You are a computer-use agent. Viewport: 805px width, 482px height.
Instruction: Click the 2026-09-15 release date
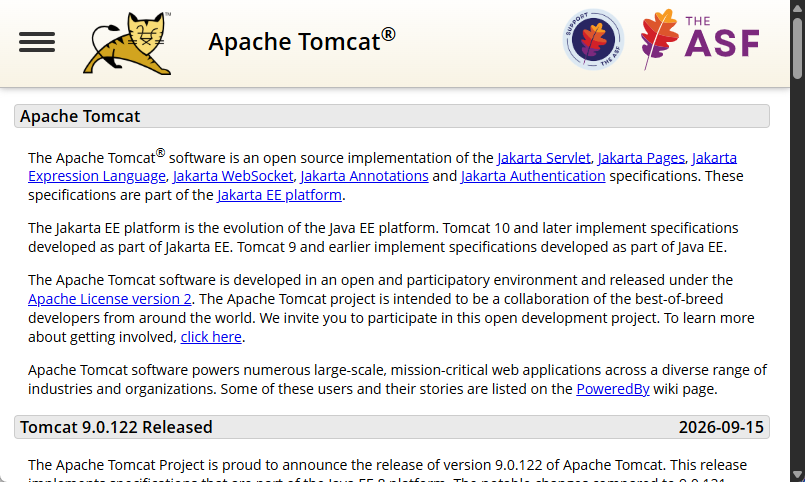pyautogui.click(x=721, y=427)
